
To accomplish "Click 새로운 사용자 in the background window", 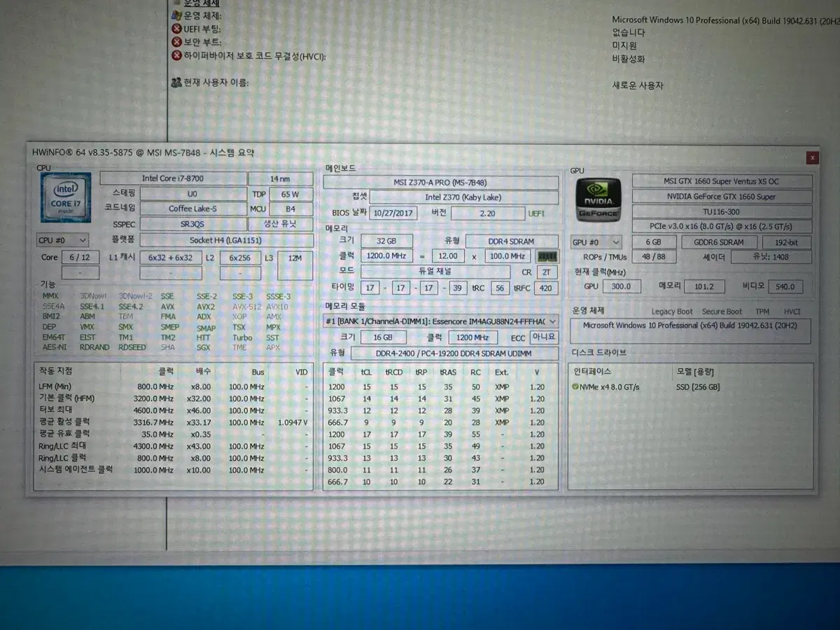I will click(638, 85).
